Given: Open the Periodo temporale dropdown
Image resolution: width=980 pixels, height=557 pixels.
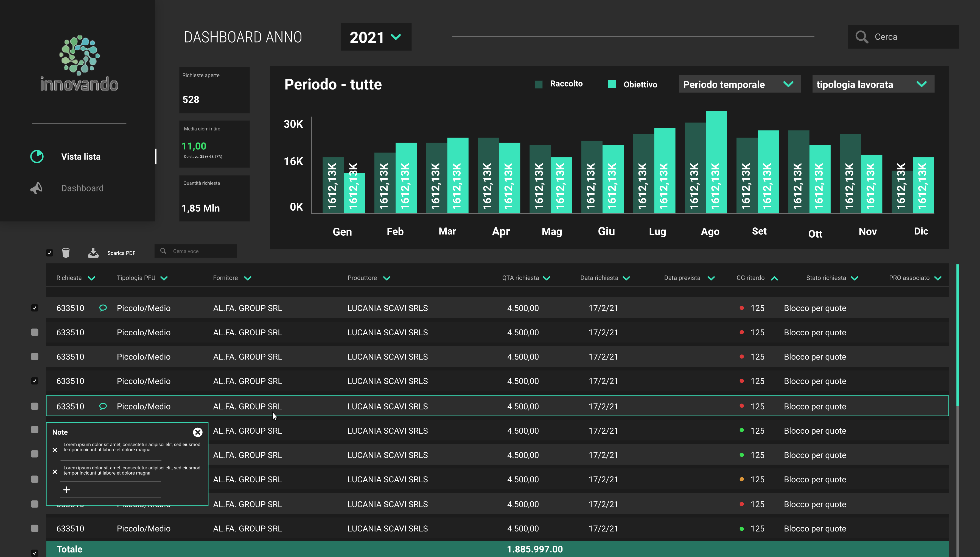Looking at the screenshot, I should [740, 84].
